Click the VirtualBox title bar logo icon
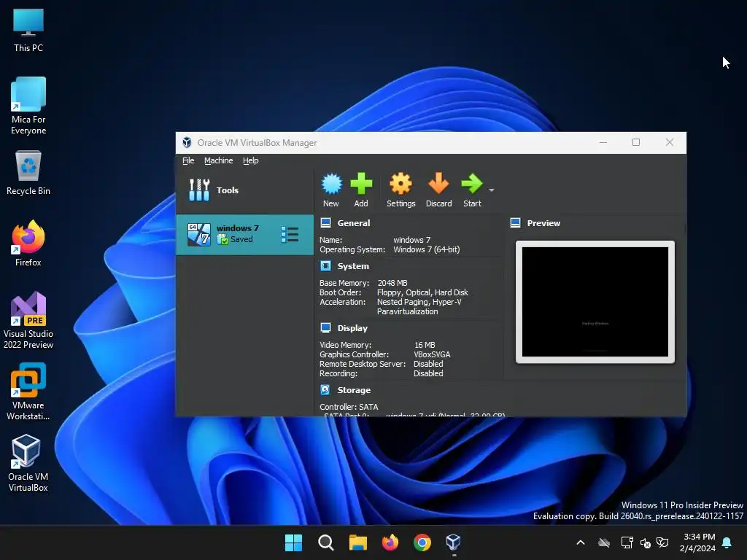This screenshot has height=560, width=747. pos(187,142)
